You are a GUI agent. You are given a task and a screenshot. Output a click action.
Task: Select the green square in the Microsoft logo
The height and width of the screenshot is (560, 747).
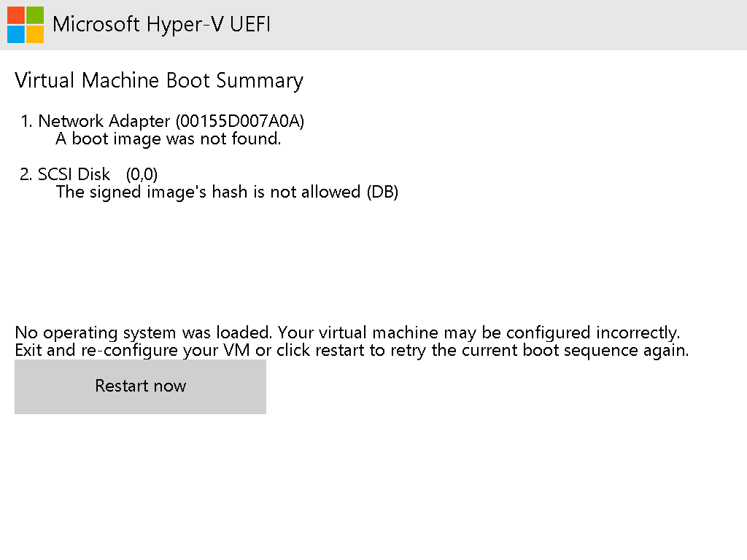(x=35, y=15)
